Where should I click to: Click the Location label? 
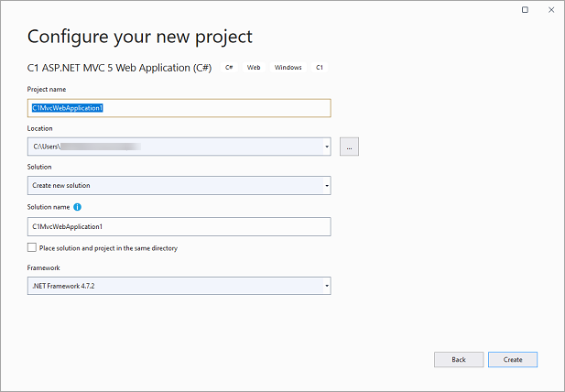(x=39, y=128)
